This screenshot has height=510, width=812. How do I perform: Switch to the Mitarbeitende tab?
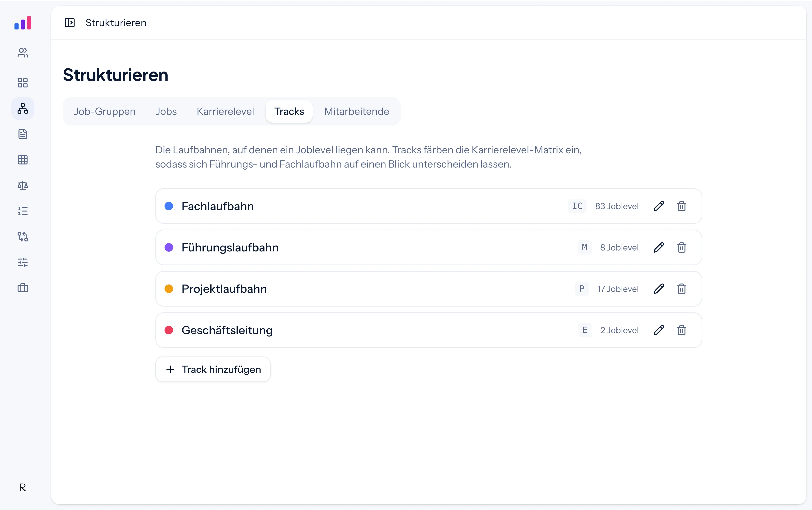point(356,111)
